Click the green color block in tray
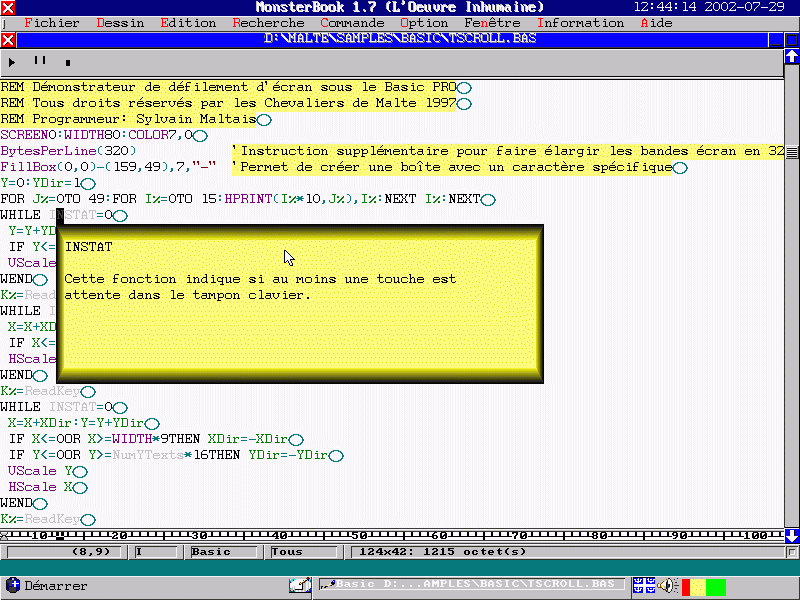This screenshot has width=800, height=600. click(x=716, y=586)
